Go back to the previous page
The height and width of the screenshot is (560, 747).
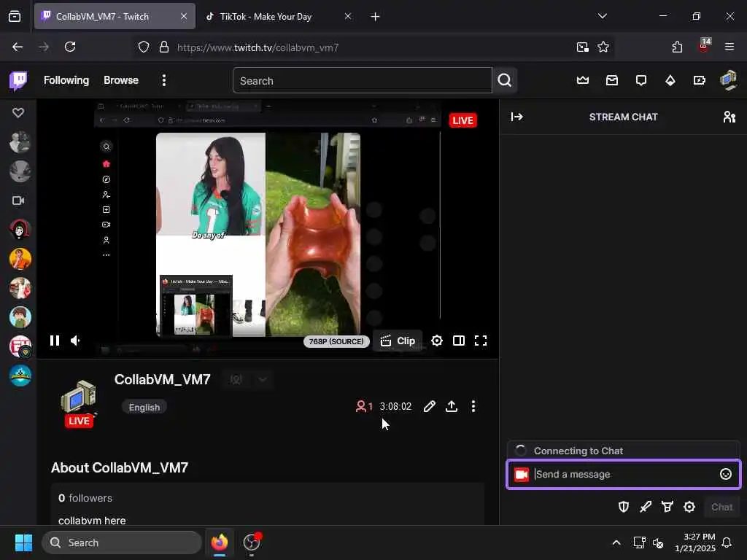click(18, 47)
